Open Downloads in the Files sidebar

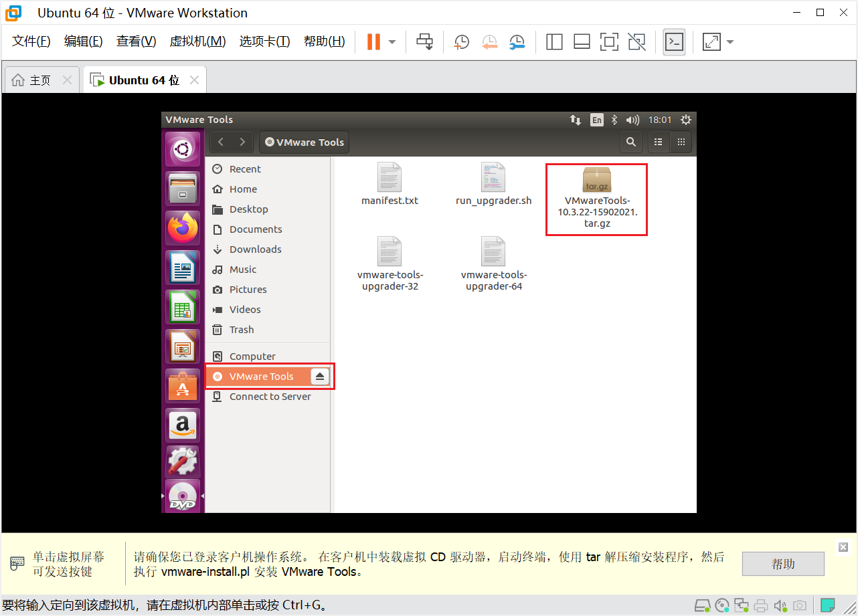pos(268,249)
